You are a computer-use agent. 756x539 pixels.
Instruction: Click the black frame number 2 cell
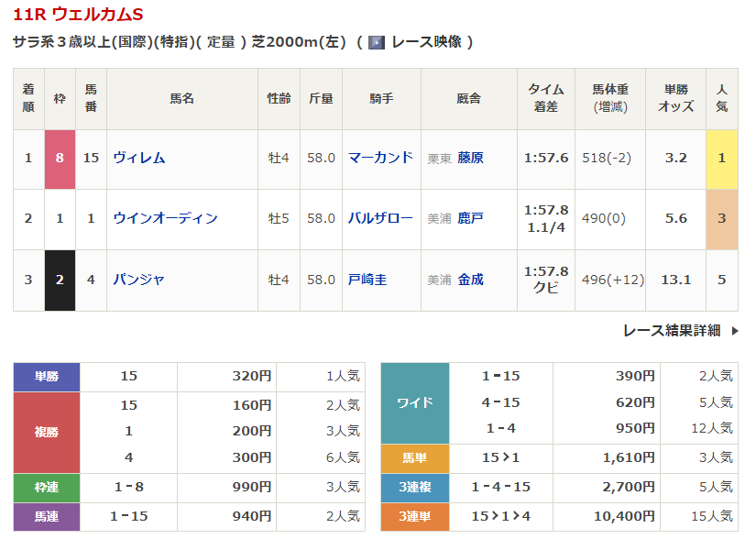[60, 279]
